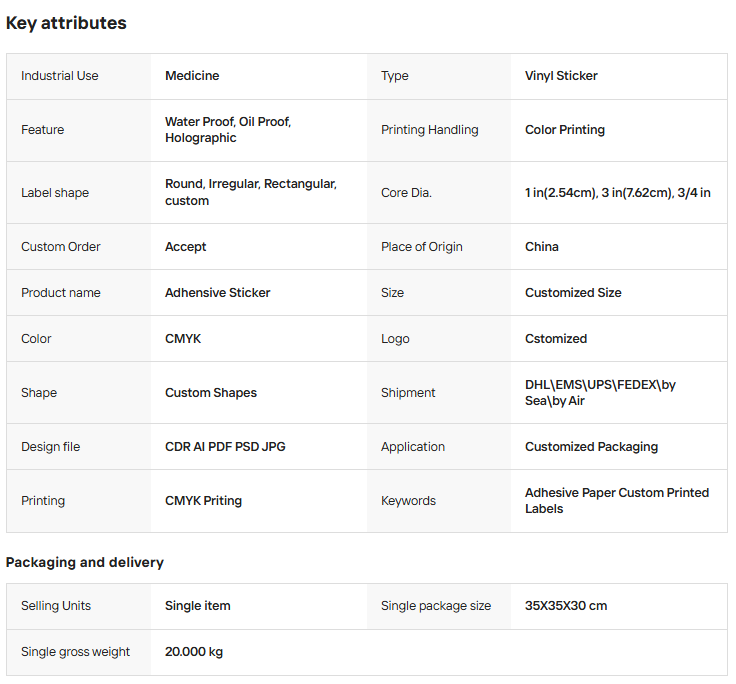Click the Customized Packaging application value

tap(591, 446)
